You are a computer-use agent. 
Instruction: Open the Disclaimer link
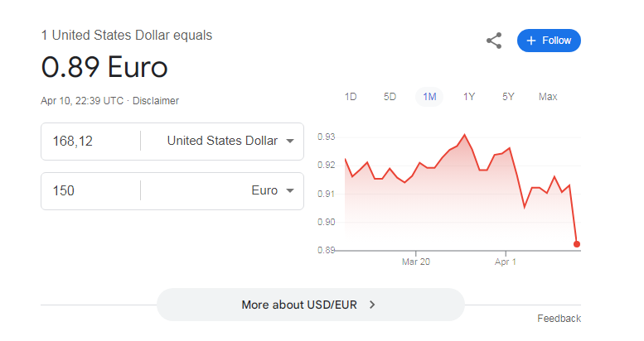tap(156, 101)
